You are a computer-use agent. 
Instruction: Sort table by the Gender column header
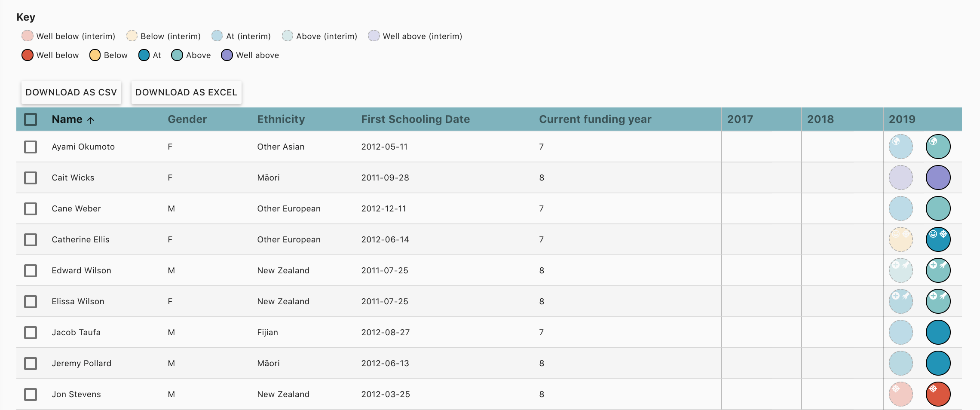click(187, 119)
